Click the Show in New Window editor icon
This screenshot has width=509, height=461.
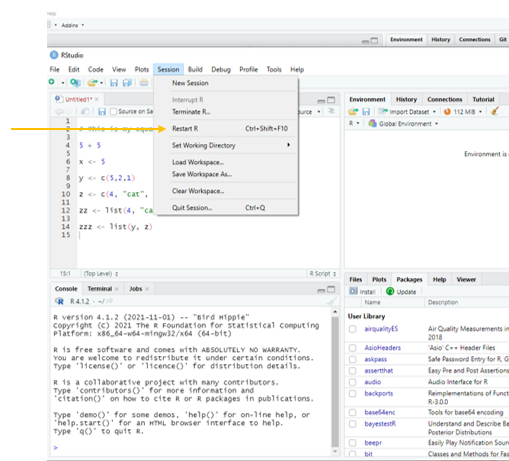click(85, 111)
